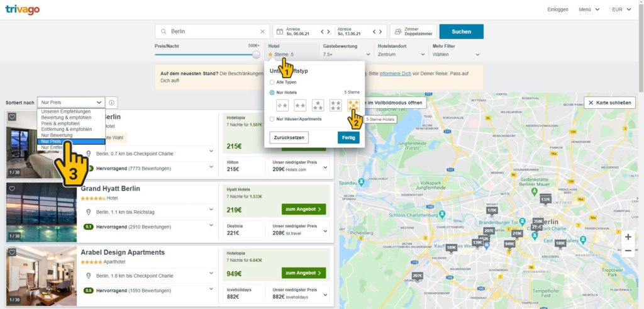Click the 189€ price marker on map
The width and height of the screenshot is (644, 309).
click(x=452, y=247)
